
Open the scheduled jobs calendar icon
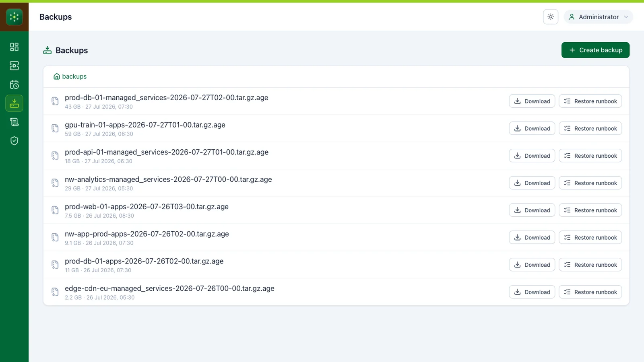pyautogui.click(x=14, y=85)
